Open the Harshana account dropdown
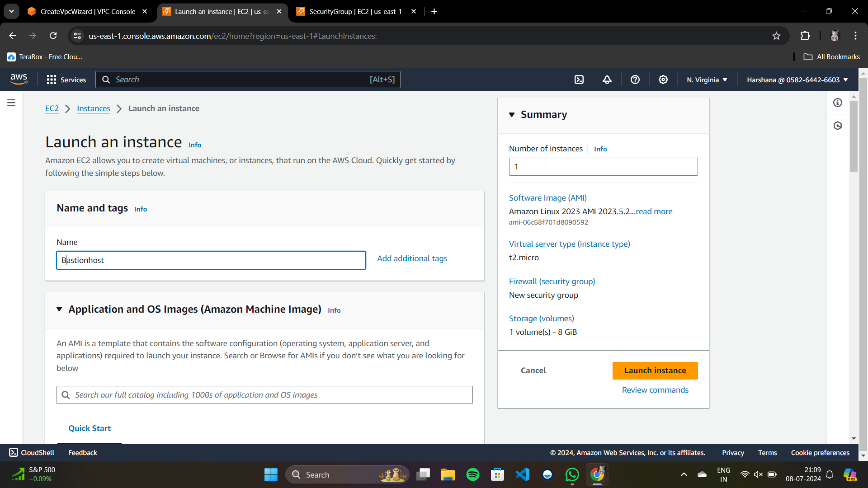This screenshot has width=868, height=488. pyautogui.click(x=797, y=80)
